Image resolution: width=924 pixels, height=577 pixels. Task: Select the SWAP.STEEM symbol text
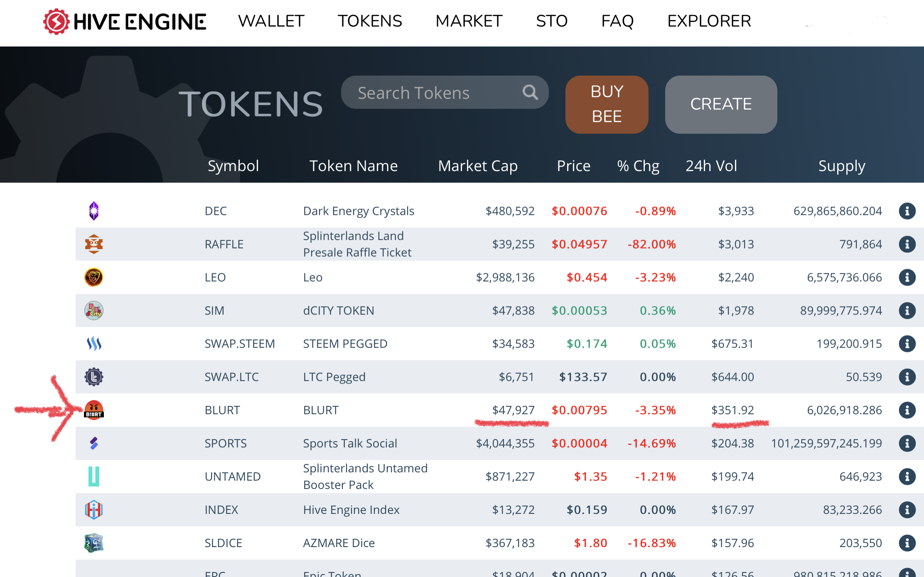240,344
